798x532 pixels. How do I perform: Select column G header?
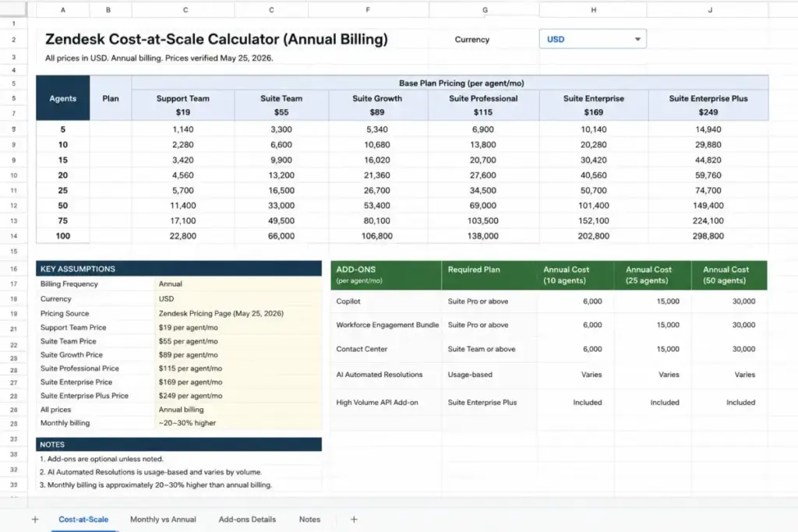pyautogui.click(x=485, y=9)
